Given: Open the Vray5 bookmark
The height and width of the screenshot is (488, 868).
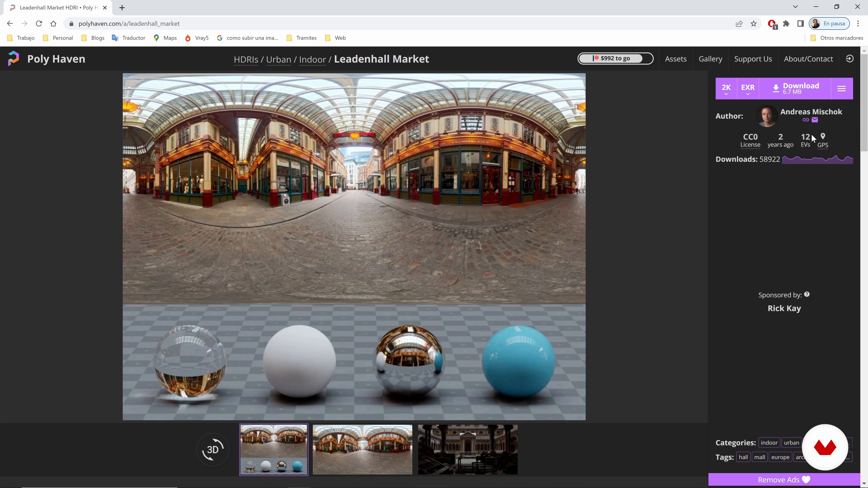Looking at the screenshot, I should [x=197, y=38].
